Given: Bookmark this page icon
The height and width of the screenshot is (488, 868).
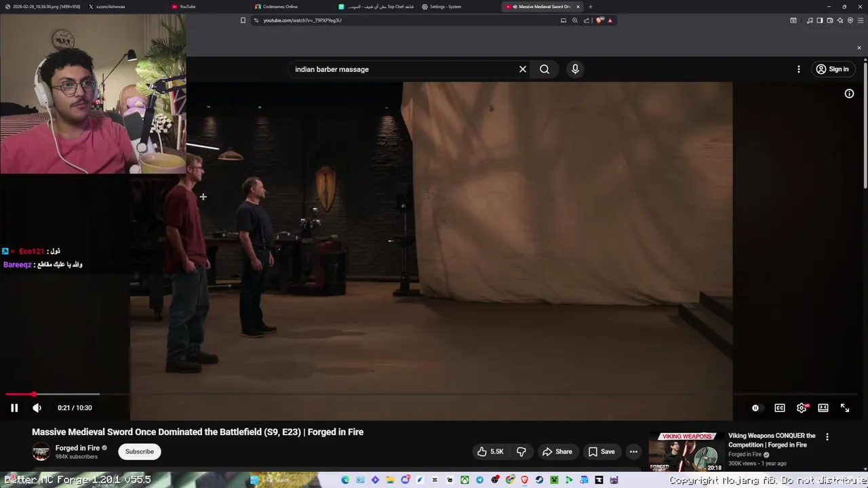Looking at the screenshot, I should click(x=243, y=20).
